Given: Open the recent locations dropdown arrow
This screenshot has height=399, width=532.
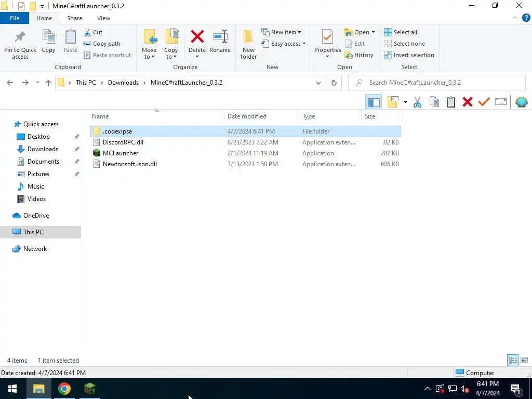Looking at the screenshot, I should pos(37,83).
